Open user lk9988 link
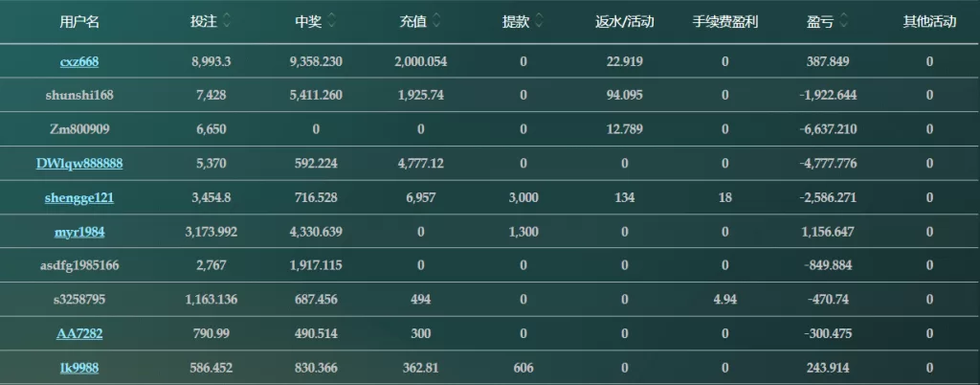The width and height of the screenshot is (980, 385). [79, 368]
